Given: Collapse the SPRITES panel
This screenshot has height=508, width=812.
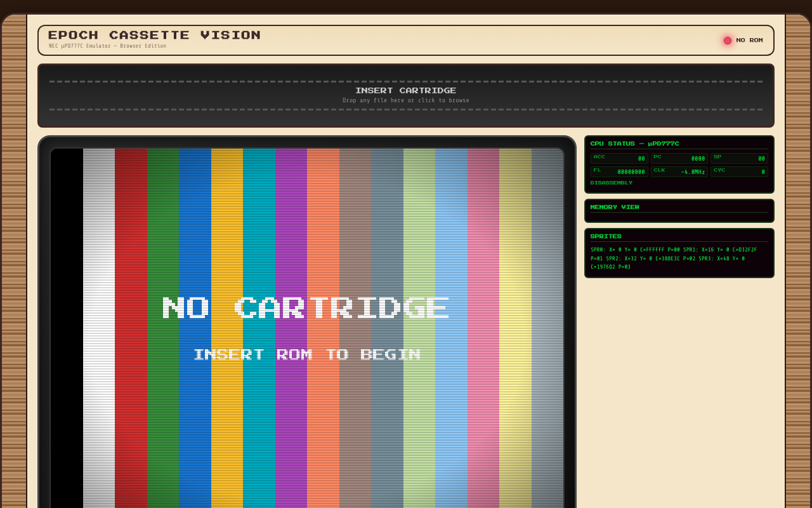Looking at the screenshot, I should point(606,236).
